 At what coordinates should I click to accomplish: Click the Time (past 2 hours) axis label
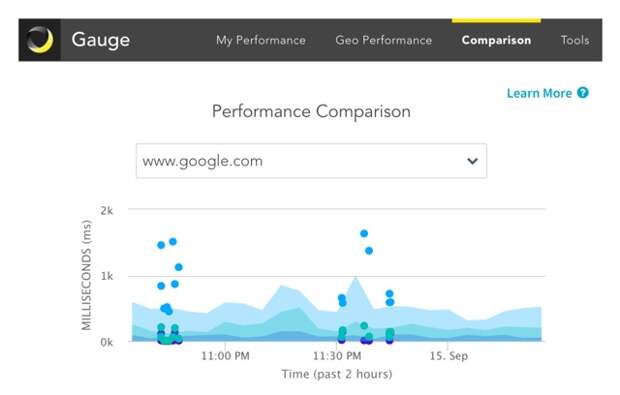[337, 374]
